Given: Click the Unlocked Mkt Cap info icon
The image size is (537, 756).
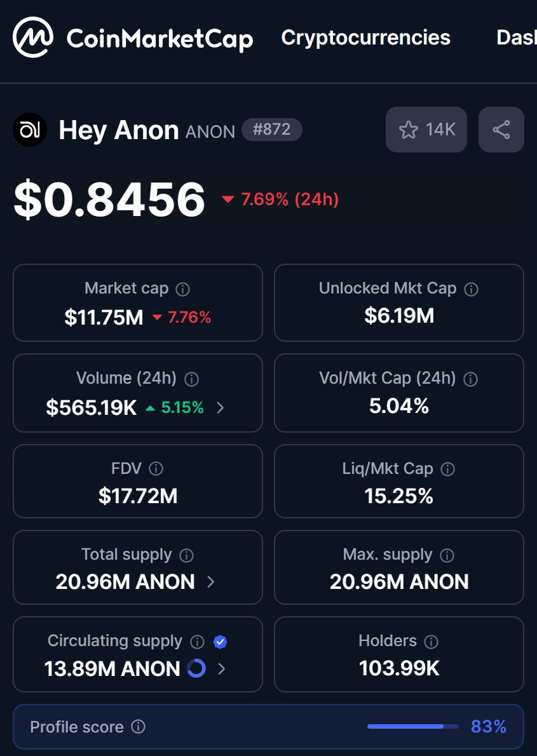Looking at the screenshot, I should 471,289.
